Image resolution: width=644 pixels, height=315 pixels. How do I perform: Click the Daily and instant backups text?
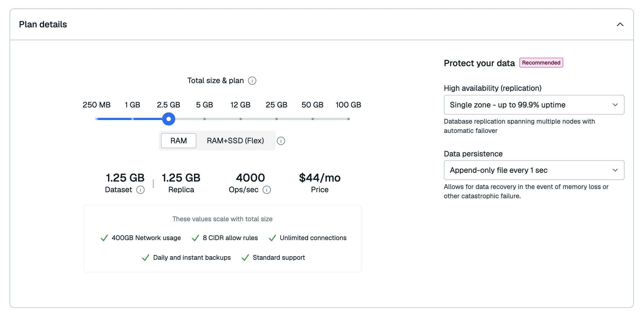tap(192, 258)
